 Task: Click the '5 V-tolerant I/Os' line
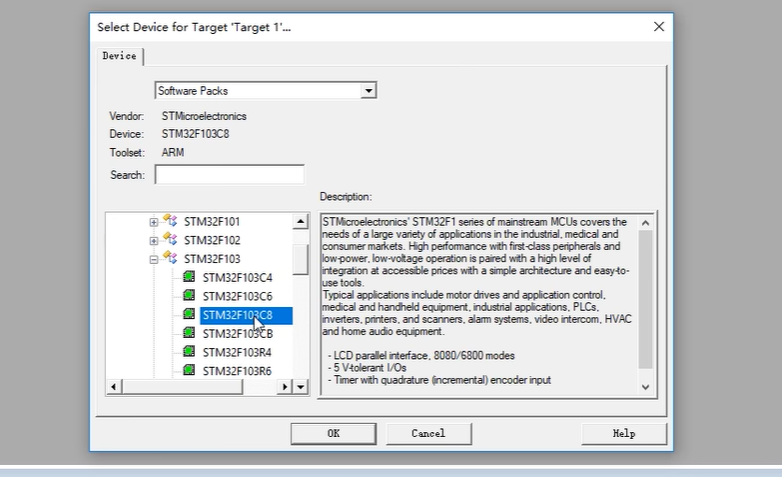pos(367,368)
